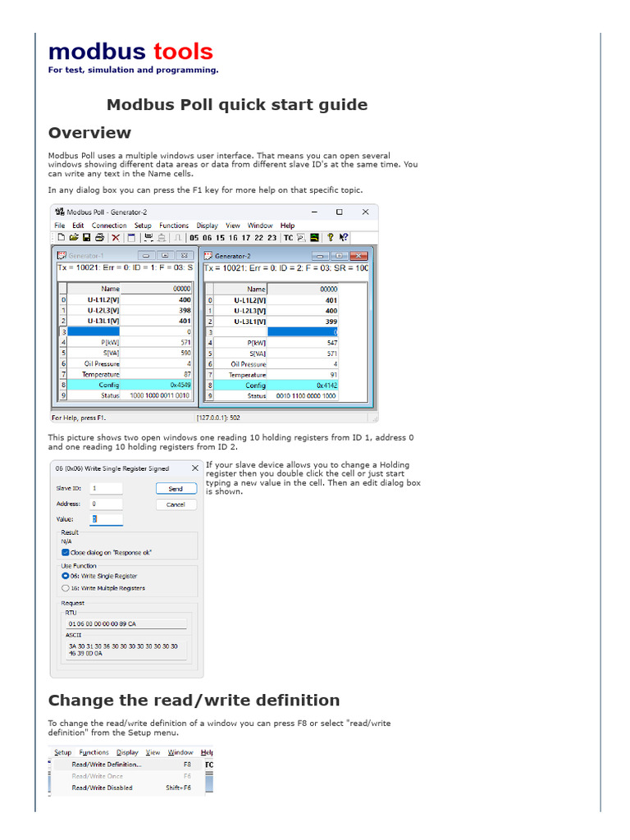Click the Modbus Poll app icon in title bar
This screenshot has height=840, width=630.
pyautogui.click(x=60, y=212)
